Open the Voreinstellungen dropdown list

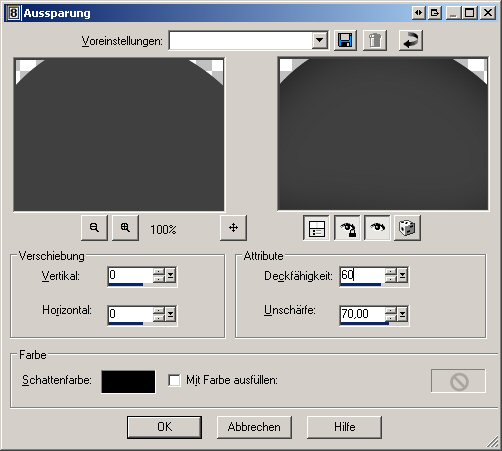(320, 40)
